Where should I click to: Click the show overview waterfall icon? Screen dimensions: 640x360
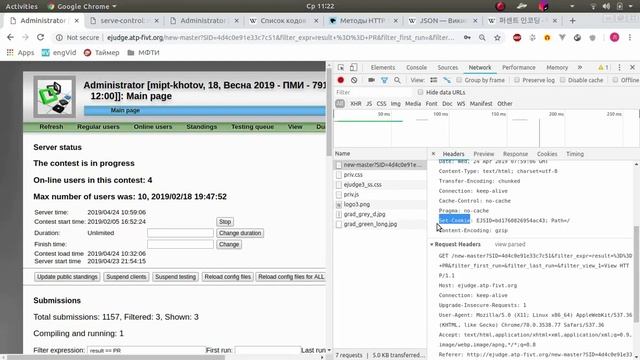pos(447,80)
